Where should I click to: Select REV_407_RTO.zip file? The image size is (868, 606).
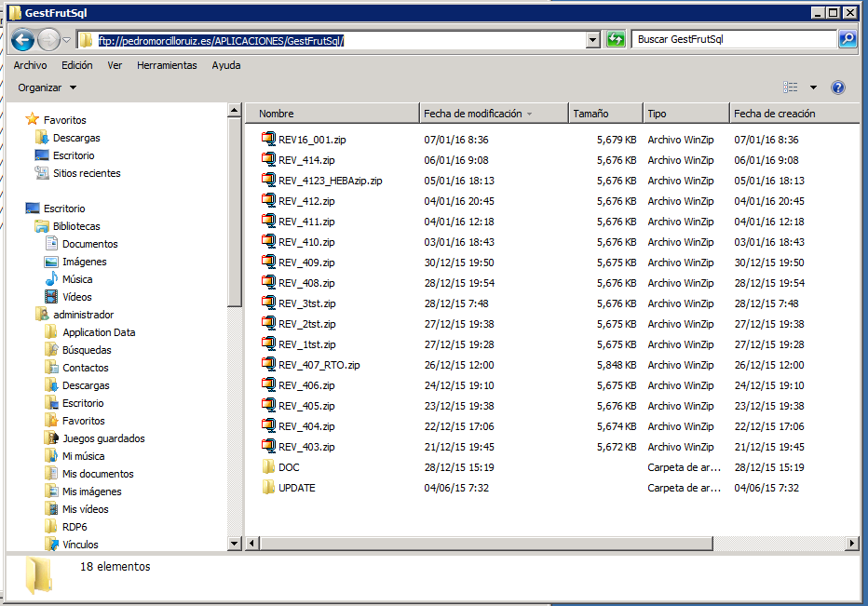coord(319,365)
